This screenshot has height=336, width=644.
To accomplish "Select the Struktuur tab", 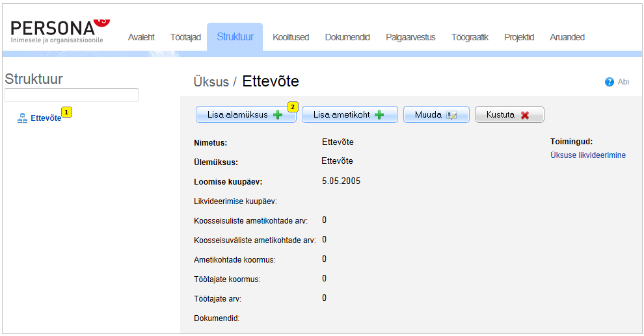I will pyautogui.click(x=235, y=37).
